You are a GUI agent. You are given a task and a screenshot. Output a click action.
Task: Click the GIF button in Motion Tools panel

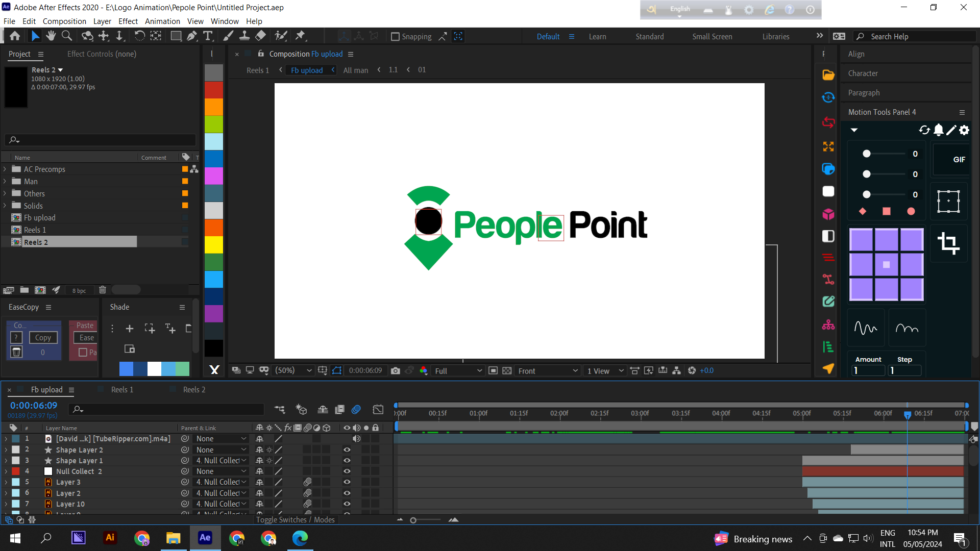[x=959, y=159]
